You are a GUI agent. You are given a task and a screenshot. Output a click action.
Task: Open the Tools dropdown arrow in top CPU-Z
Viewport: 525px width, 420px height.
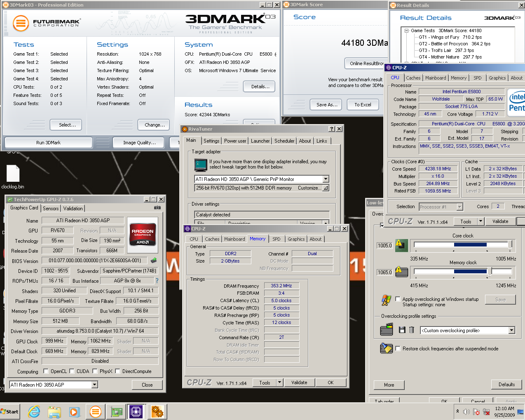(480, 221)
